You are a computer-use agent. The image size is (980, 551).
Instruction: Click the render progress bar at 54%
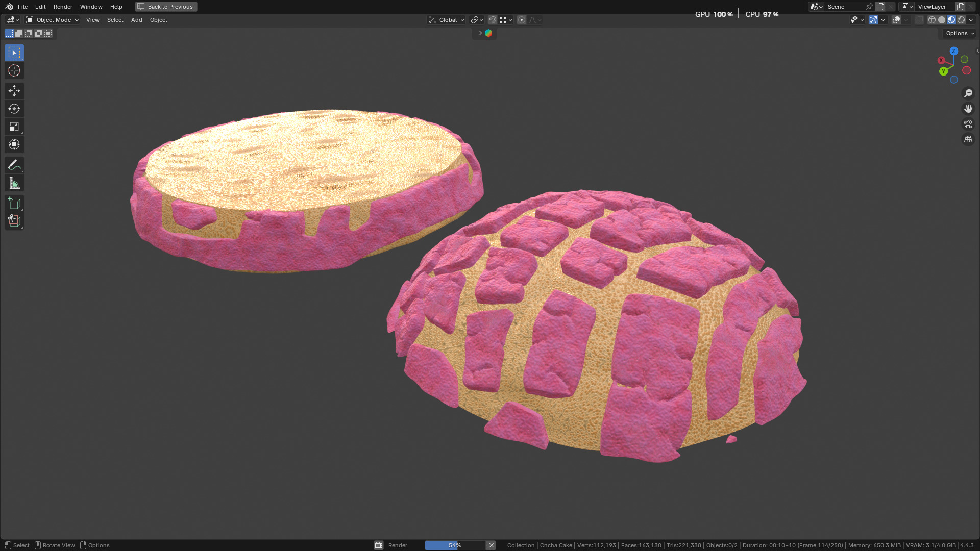455,545
